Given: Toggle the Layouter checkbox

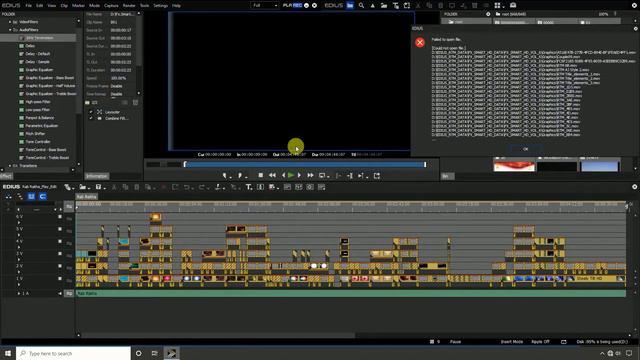Looking at the screenshot, I should 91,112.
